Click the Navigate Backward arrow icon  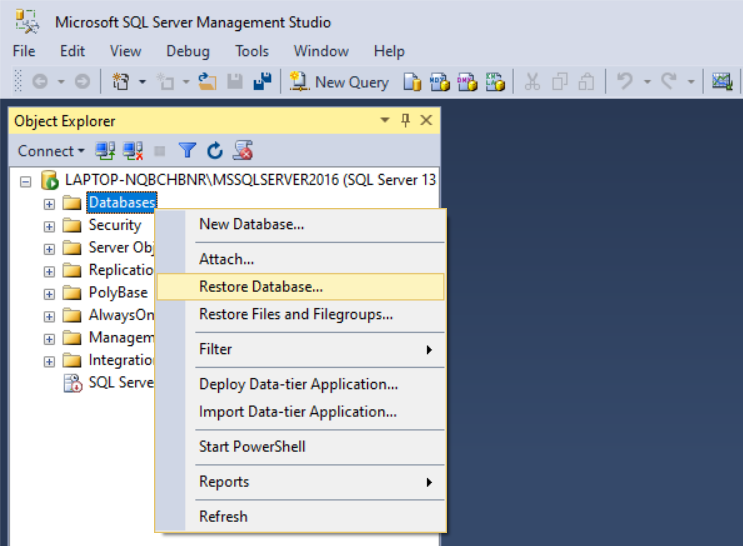[40, 82]
